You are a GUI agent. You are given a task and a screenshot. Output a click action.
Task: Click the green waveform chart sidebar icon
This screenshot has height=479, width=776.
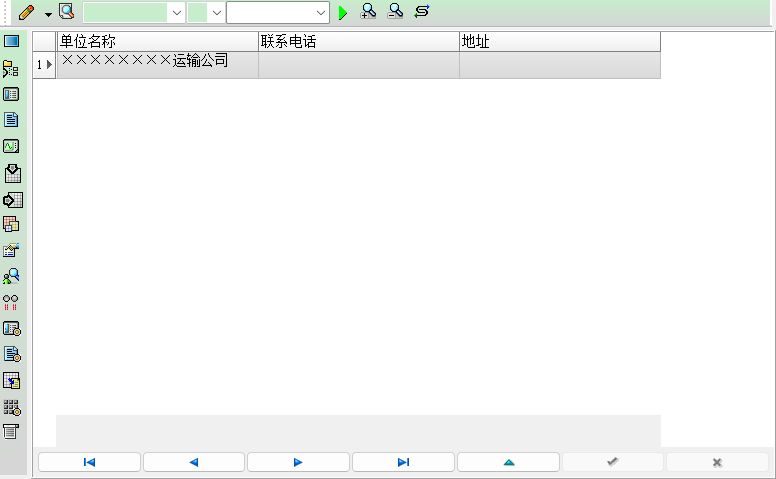pos(11,146)
